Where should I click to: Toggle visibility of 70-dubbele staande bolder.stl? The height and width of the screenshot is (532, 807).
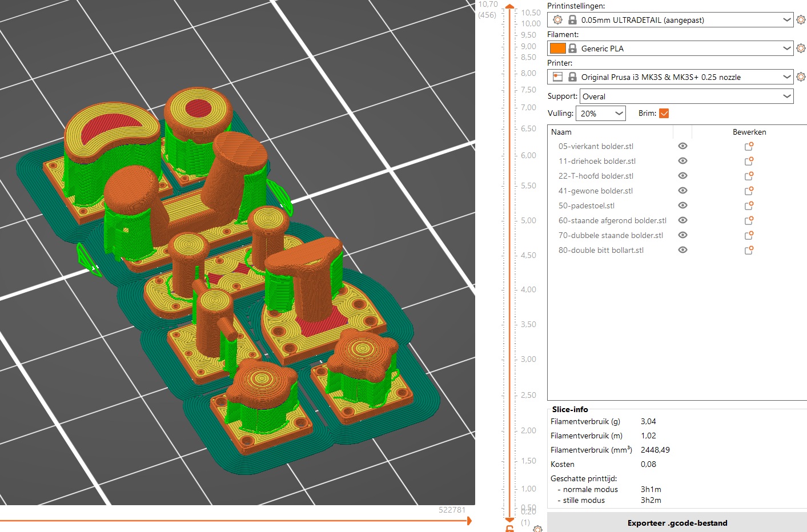682,235
